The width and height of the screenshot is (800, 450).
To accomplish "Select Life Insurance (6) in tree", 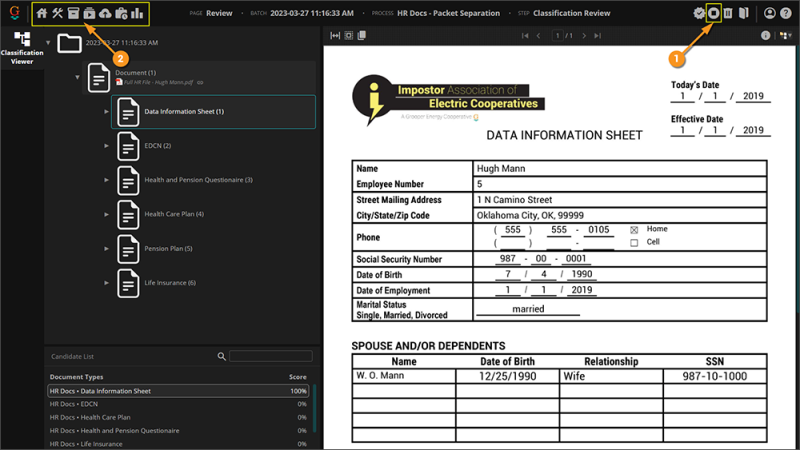I will click(x=170, y=283).
